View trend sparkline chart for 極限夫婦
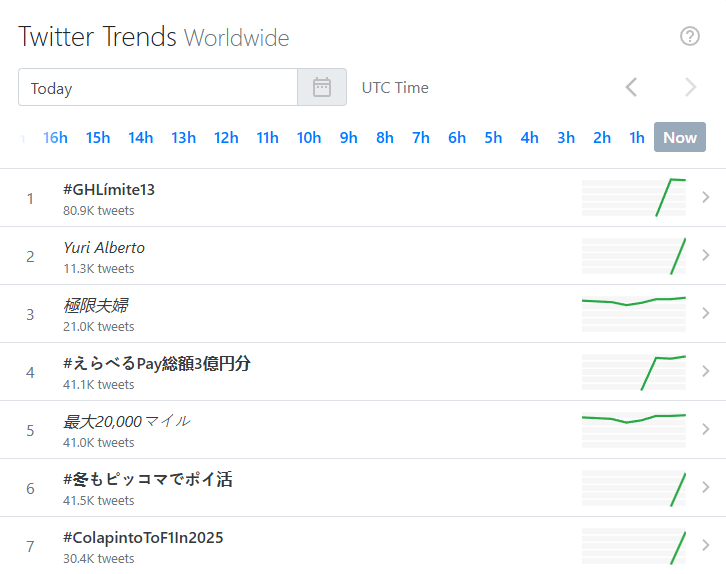 click(x=634, y=314)
